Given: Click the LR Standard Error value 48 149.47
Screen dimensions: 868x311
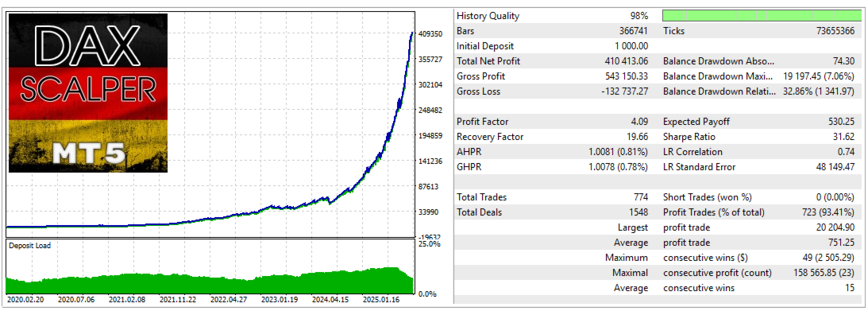Looking at the screenshot, I should click(833, 167).
